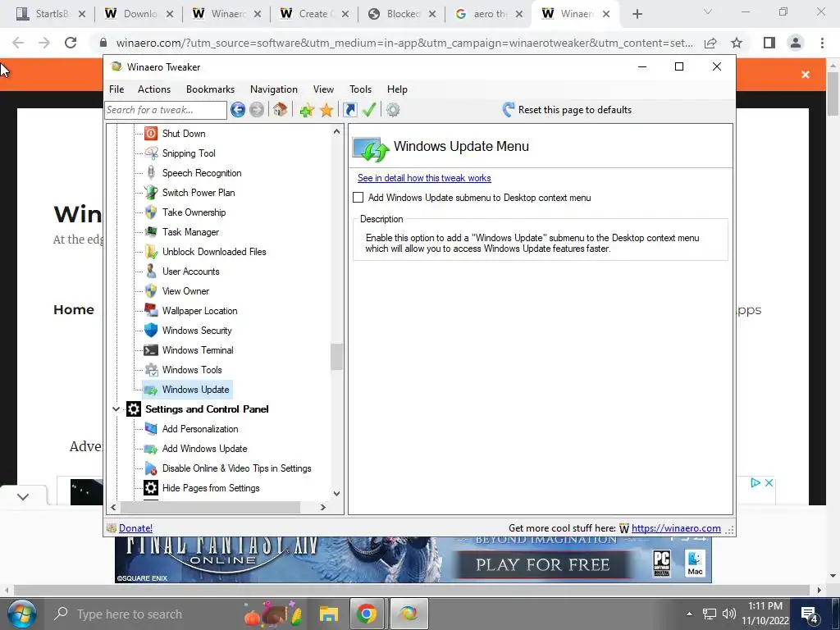Click the Forward navigation arrow in Winaero toolbar
Image resolution: width=840 pixels, height=630 pixels.
pyautogui.click(x=257, y=110)
